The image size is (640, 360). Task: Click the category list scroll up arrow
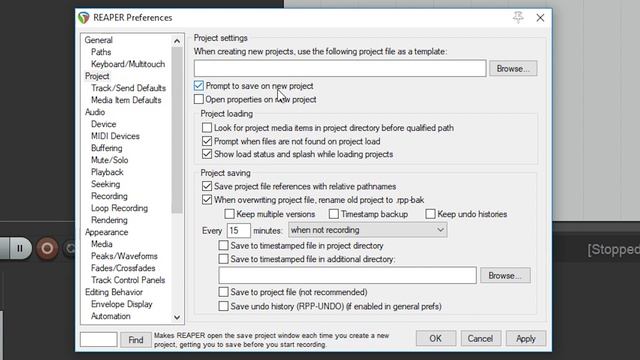tap(177, 41)
